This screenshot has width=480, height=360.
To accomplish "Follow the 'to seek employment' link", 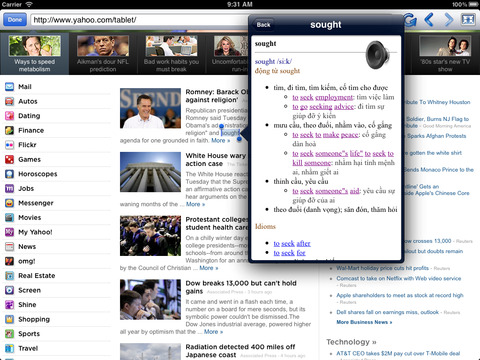I will tap(322, 97).
